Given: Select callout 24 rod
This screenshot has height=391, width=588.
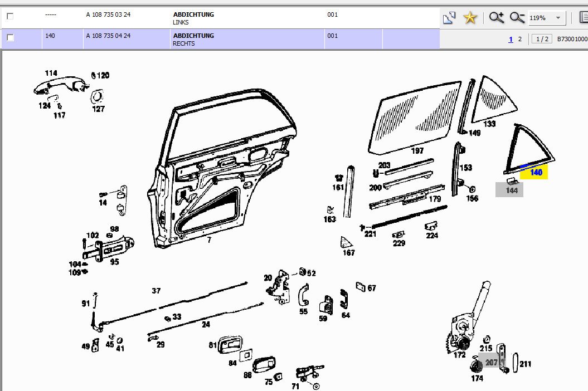Looking at the screenshot, I should (206, 324).
